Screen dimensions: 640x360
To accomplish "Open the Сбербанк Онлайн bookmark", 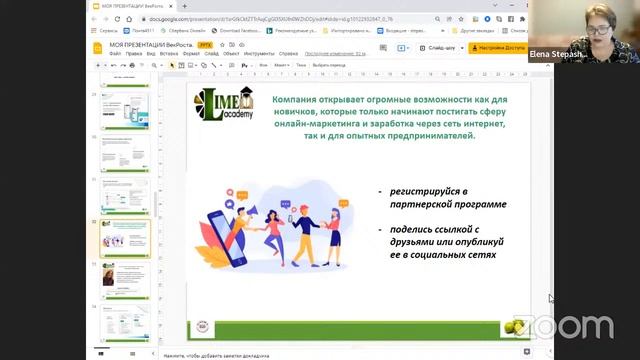I will point(183,31).
